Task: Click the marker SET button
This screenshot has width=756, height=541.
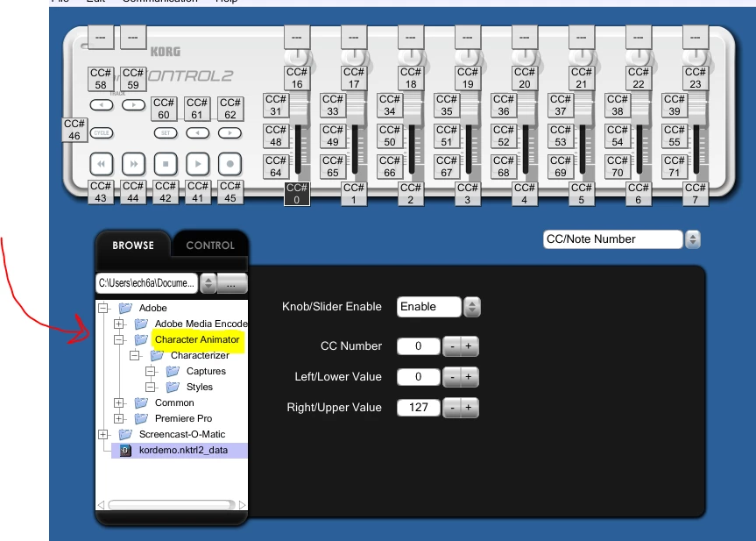Action: tap(166, 132)
